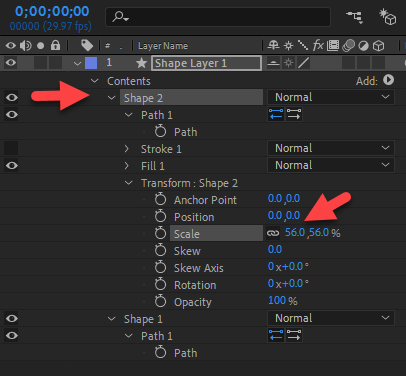The height and width of the screenshot is (376, 406).
Task: Toggle the Scale stopwatch
Action: click(160, 233)
